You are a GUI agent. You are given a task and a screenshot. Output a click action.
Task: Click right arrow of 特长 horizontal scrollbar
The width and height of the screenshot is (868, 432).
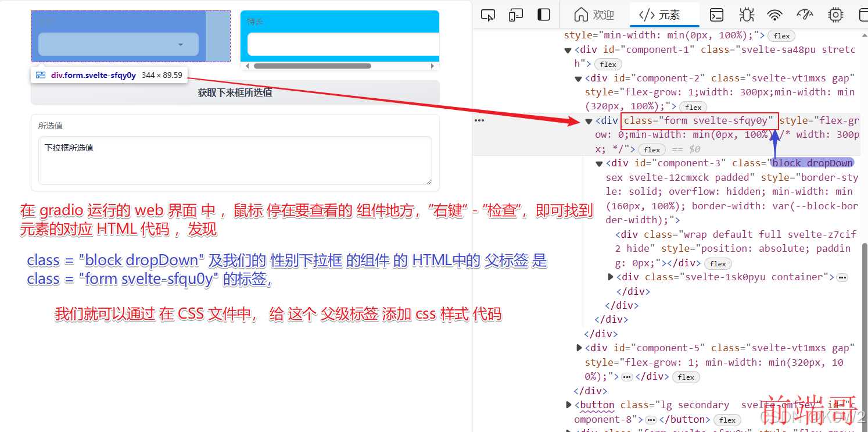pyautogui.click(x=432, y=66)
